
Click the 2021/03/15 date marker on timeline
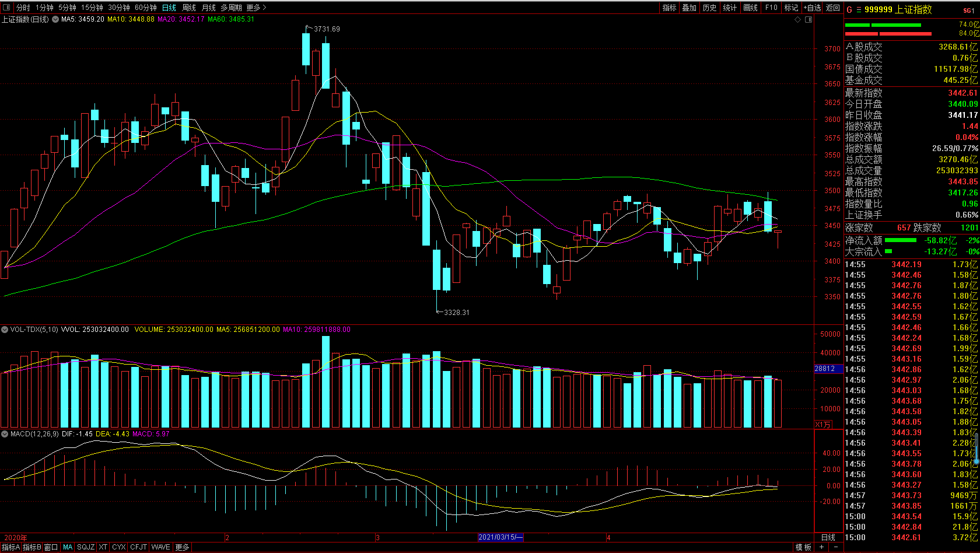pos(500,537)
